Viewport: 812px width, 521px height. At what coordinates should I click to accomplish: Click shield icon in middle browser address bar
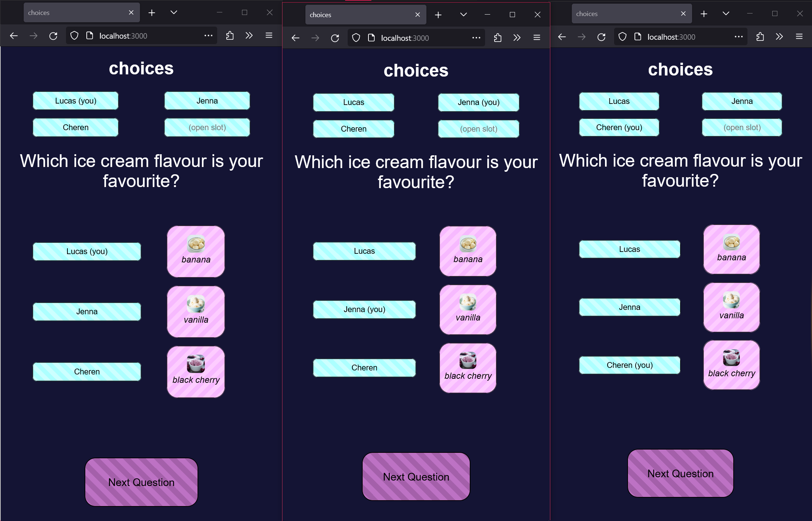356,38
